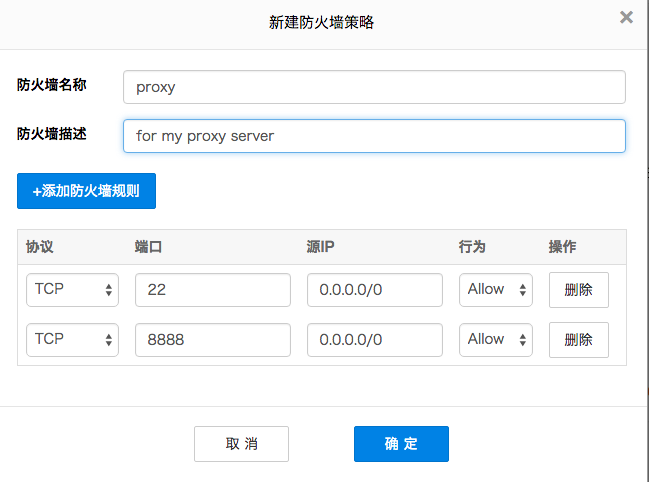Click the 端口 column header

(148, 247)
